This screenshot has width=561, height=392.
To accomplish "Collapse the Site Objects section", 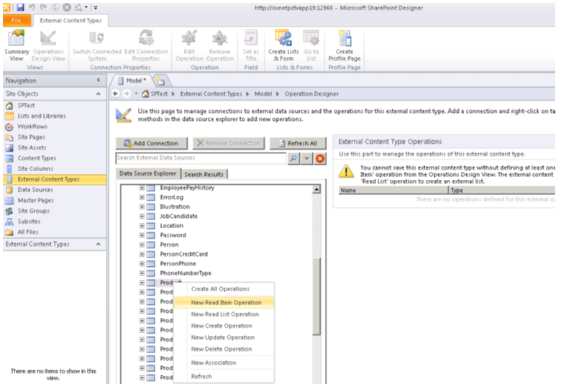I will coord(98,94).
